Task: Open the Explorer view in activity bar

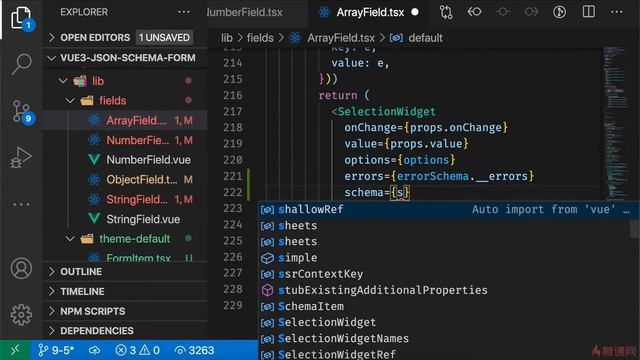Action: [x=21, y=18]
